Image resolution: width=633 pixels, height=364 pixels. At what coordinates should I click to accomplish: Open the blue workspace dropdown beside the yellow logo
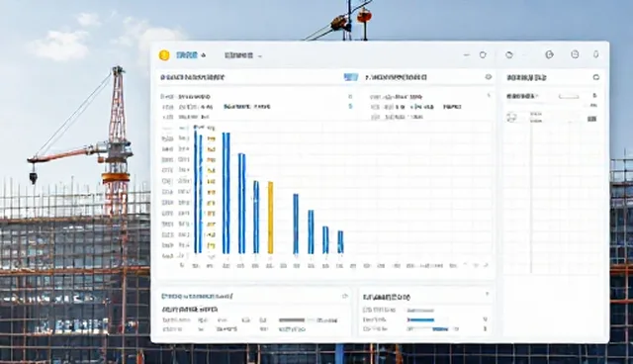click(191, 55)
